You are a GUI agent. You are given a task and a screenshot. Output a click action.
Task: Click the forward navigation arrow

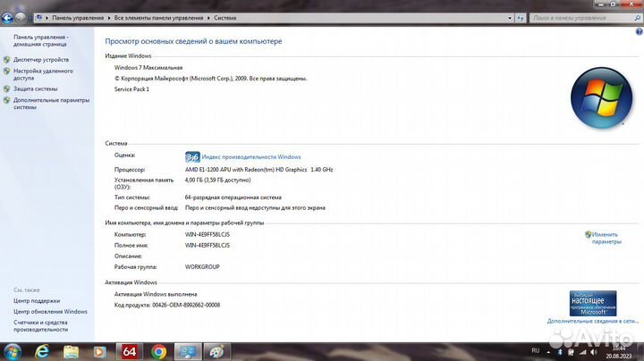20,18
